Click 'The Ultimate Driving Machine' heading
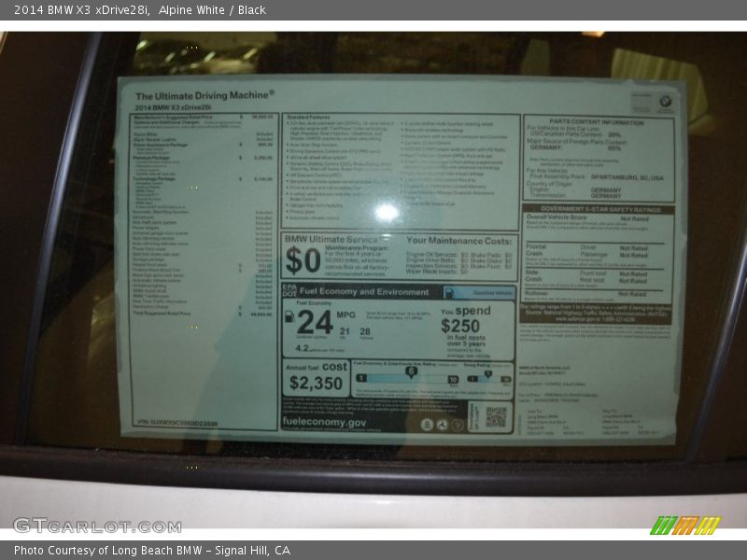 pyautogui.click(x=204, y=95)
